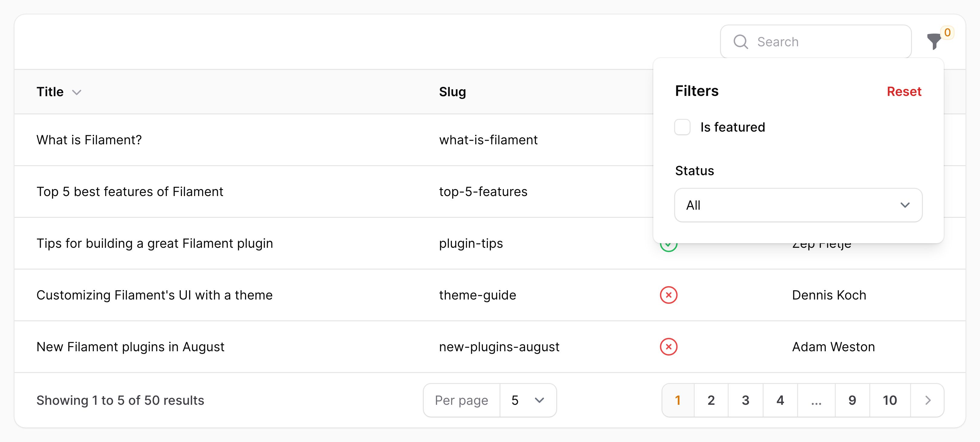Viewport: 980px width, 442px height.
Task: Open "Top 5 best features of Filament" row
Action: tap(130, 191)
